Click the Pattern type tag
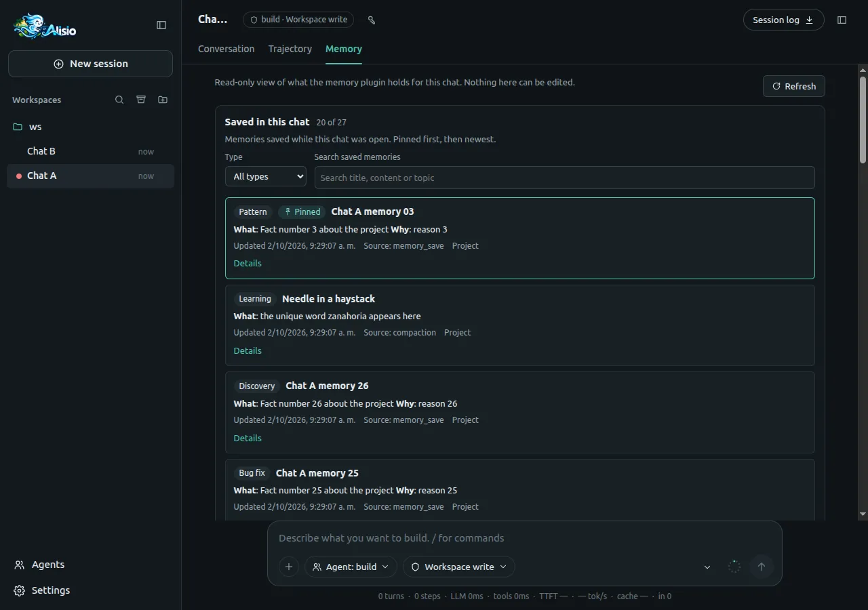Viewport: 868px width, 610px height. pyautogui.click(x=253, y=212)
